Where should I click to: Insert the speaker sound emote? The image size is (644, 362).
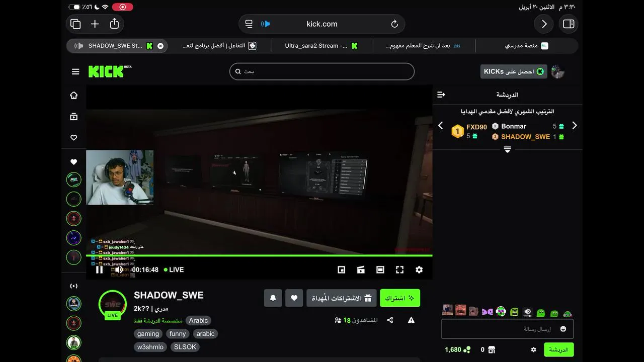(527, 312)
